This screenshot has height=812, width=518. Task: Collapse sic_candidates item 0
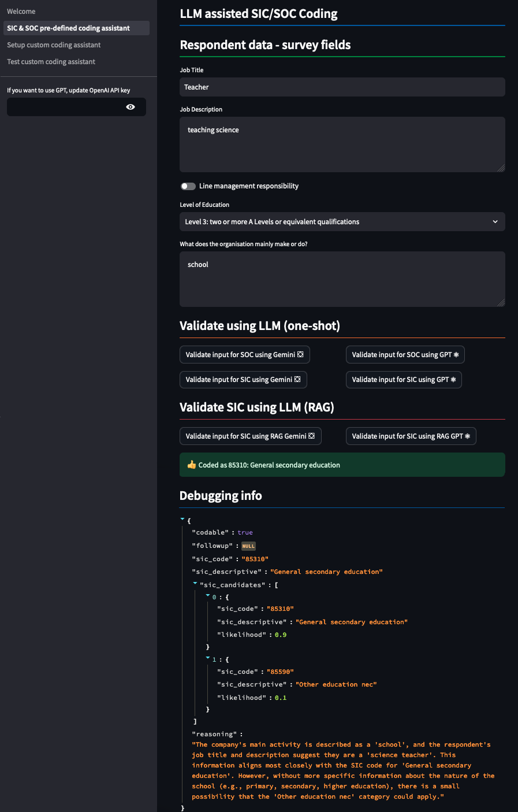point(208,595)
